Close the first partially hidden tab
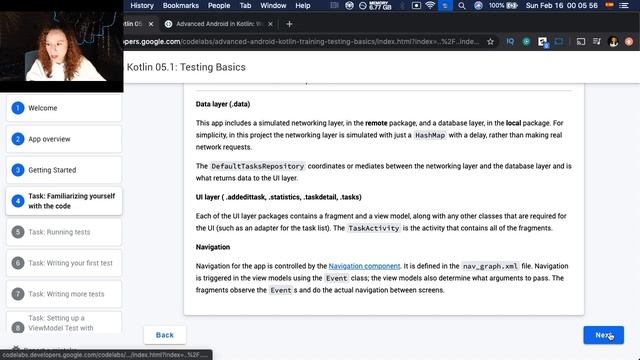Image resolution: width=640 pixels, height=360 pixels. pyautogui.click(x=151, y=24)
